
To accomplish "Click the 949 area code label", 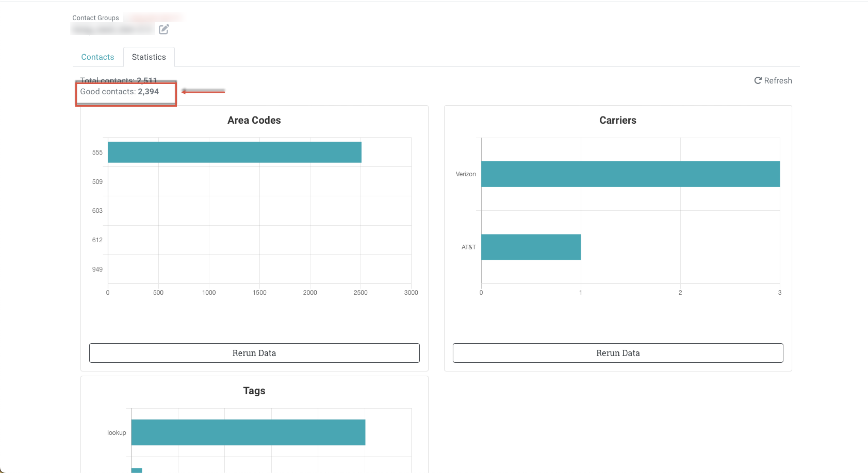I will 97,269.
